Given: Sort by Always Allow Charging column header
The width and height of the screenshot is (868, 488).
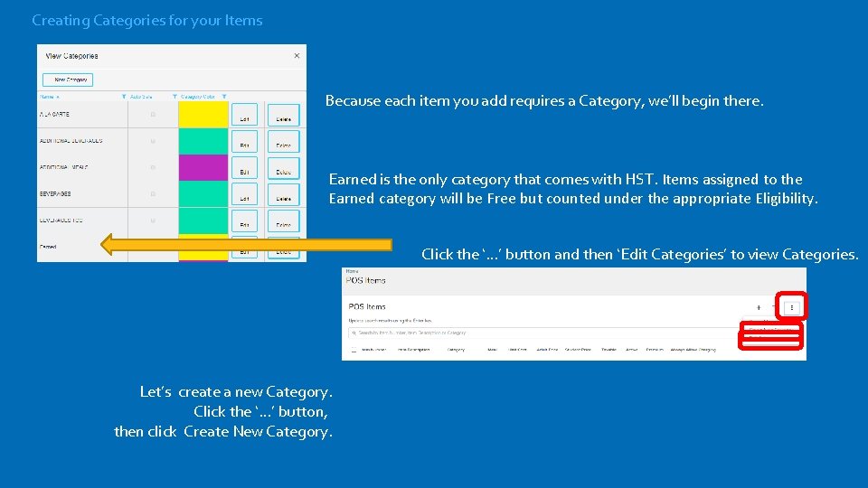Looking at the screenshot, I should [x=693, y=350].
